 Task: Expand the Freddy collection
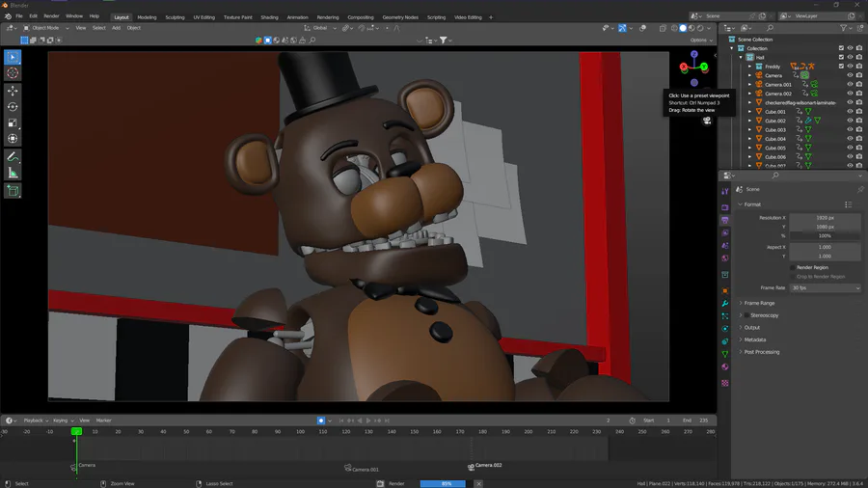(750, 67)
